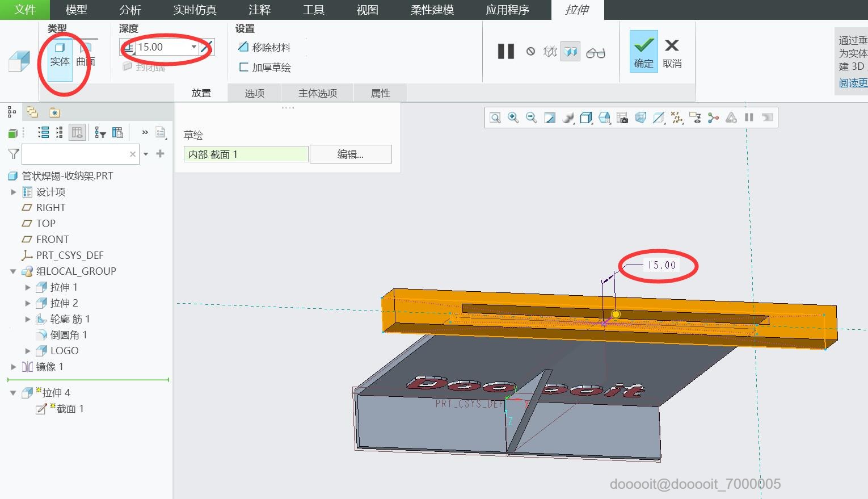This screenshot has width=868, height=499.
Task: Click the annotation display eye icon
Action: coord(695,118)
